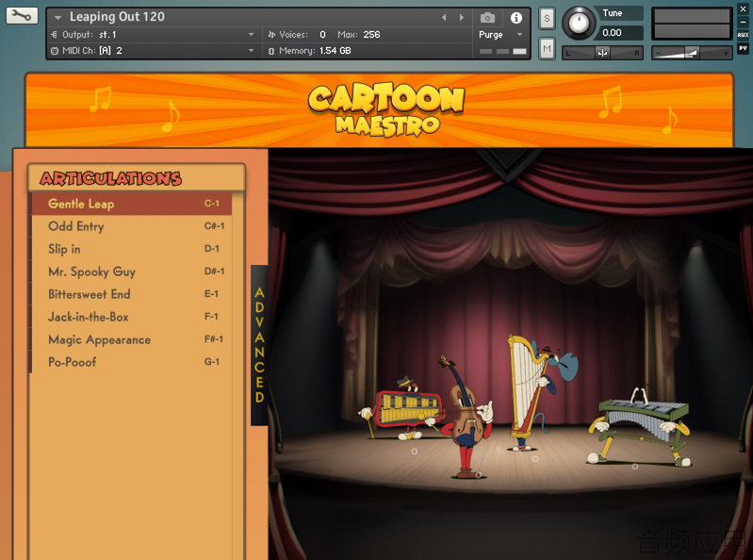Click the Tune value 0.00 field
This screenshot has height=560, width=753.
[619, 33]
